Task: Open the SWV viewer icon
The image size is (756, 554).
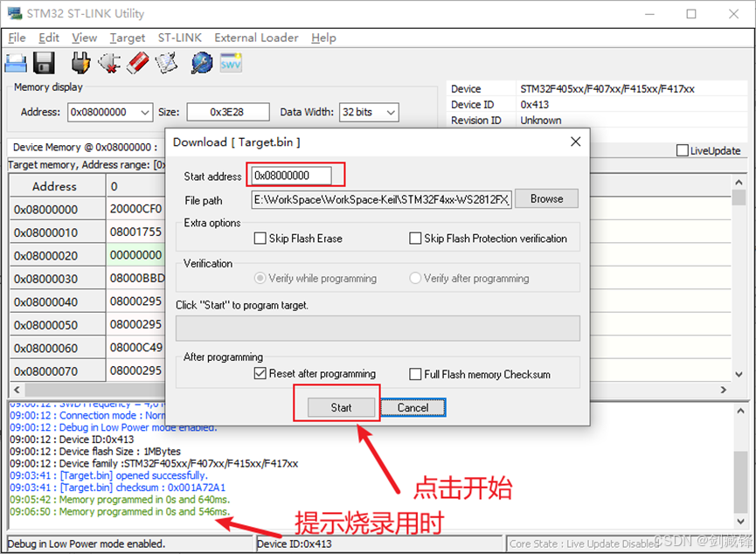Action: (231, 63)
